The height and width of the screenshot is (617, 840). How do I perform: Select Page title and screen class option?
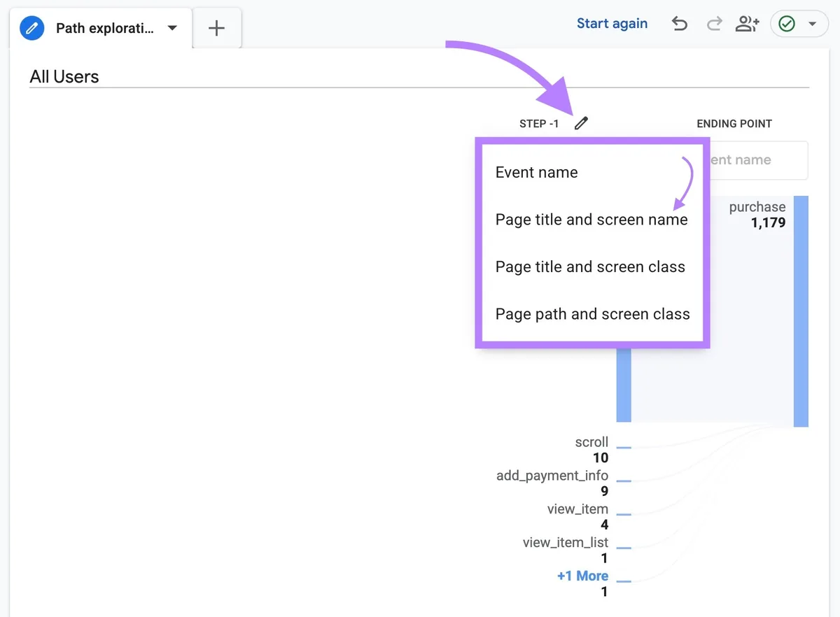tap(590, 267)
